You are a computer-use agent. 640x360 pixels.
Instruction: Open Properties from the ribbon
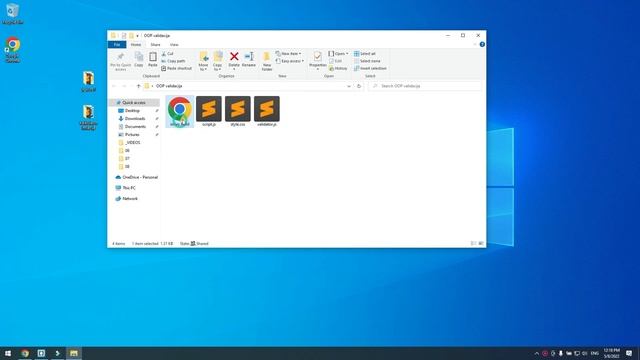point(318,60)
